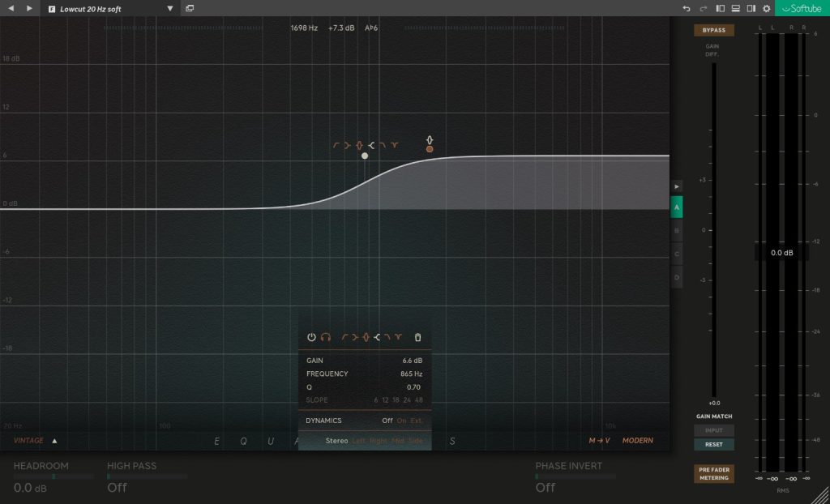Open settings with the gear icon
The width and height of the screenshot is (830, 504).
click(x=766, y=8)
